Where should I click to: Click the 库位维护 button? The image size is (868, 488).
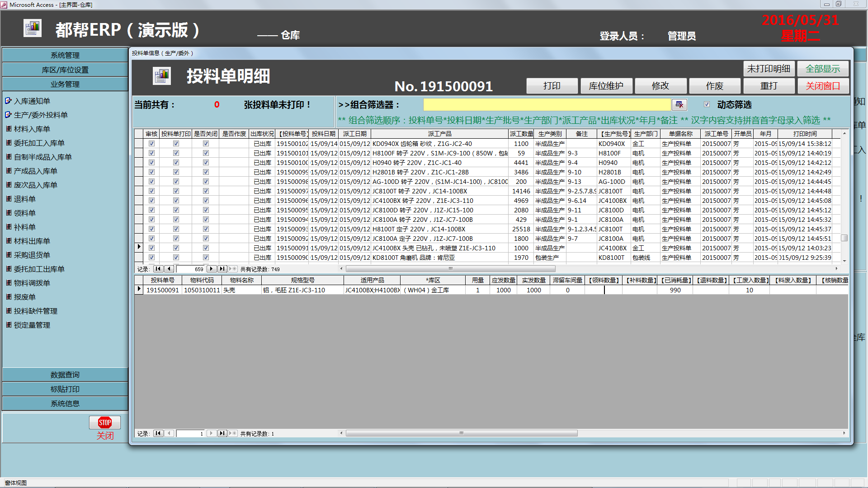click(x=606, y=86)
